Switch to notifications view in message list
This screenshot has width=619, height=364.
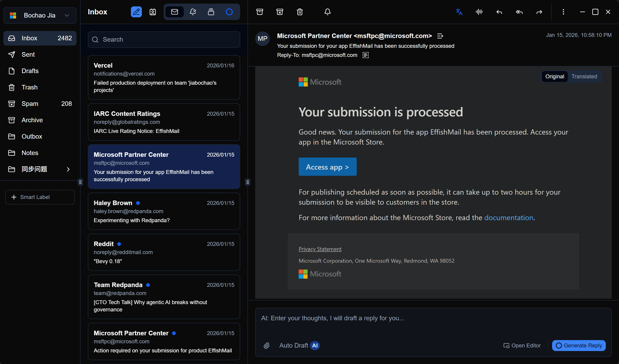193,12
